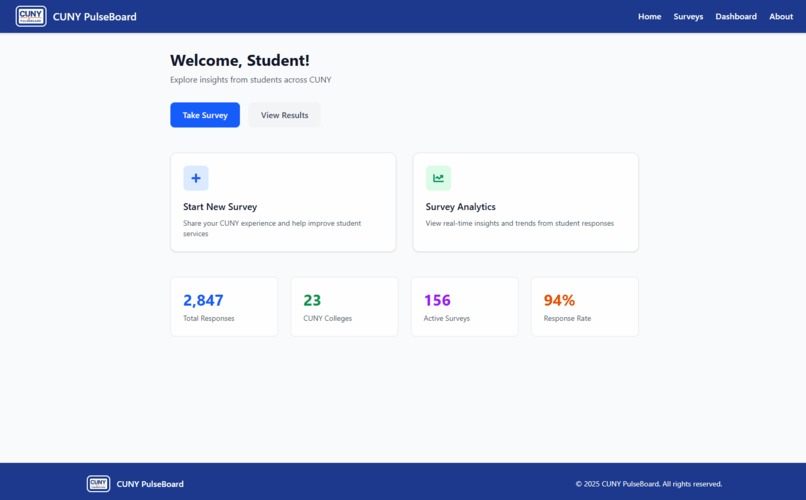Viewport: 806px width, 500px height.
Task: Open the Survey Analytics card title
Action: click(461, 207)
